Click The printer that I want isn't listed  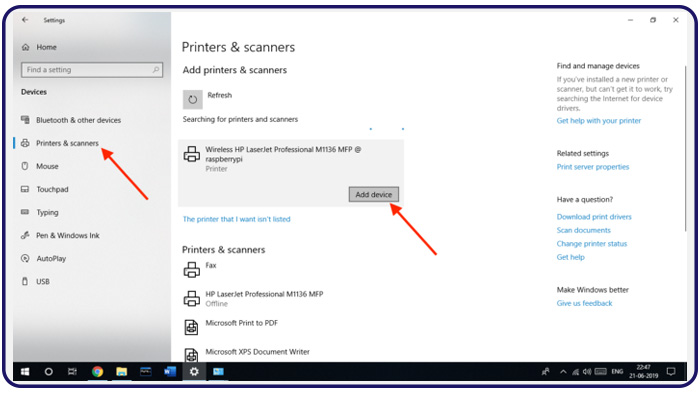coord(236,219)
